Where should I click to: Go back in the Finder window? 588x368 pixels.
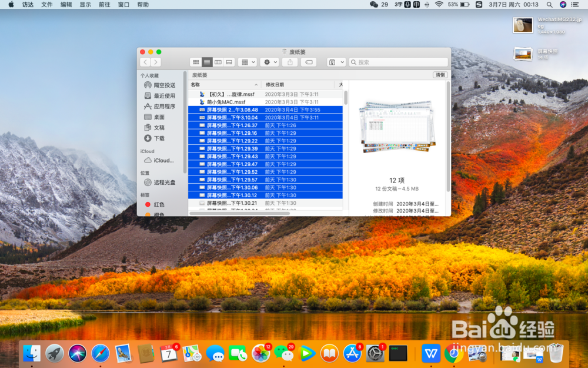tap(145, 62)
